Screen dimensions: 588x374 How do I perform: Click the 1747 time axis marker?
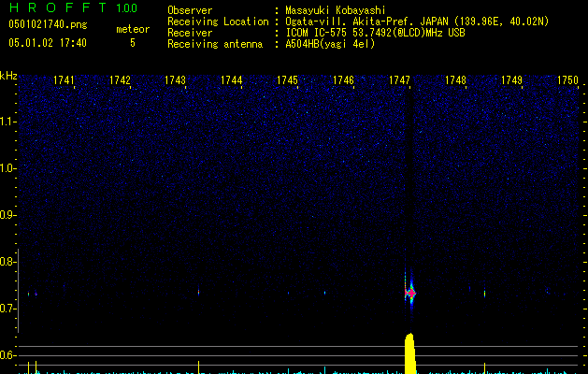(399, 80)
